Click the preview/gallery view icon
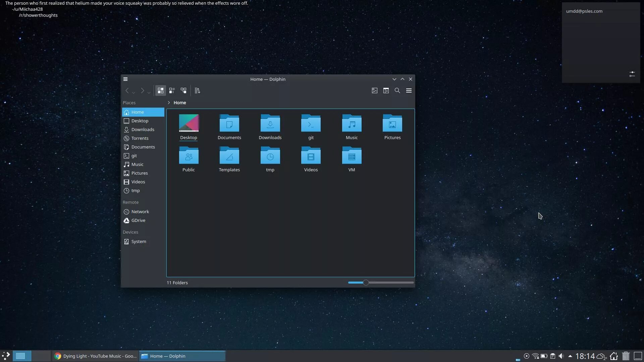The height and width of the screenshot is (362, 644). click(374, 90)
